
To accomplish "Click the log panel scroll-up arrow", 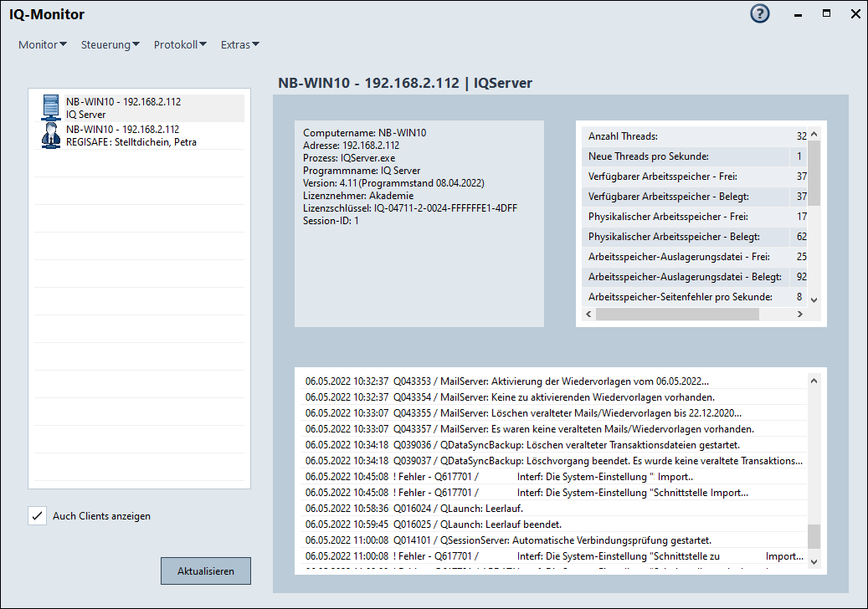I will [814, 381].
